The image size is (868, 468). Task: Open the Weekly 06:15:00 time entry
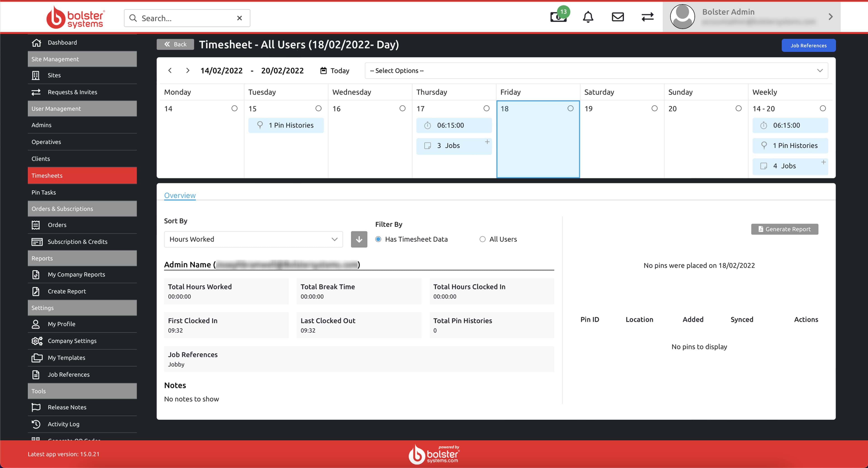(790, 125)
